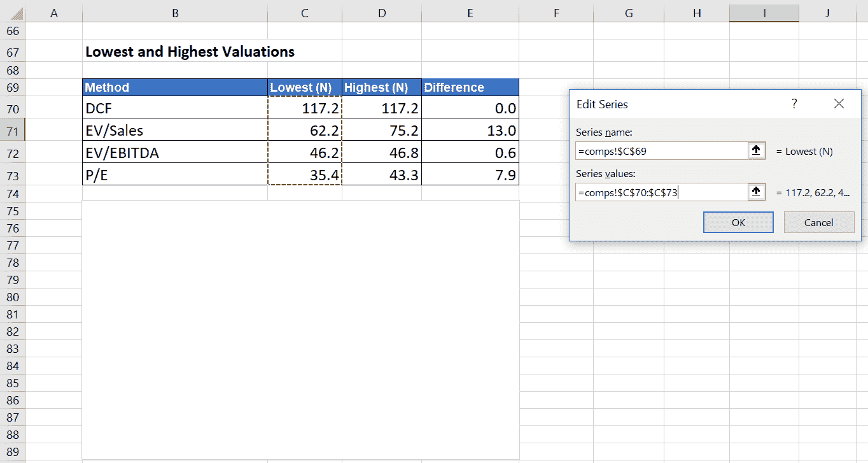This screenshot has height=463, width=868.
Task: Click the Series values range selector icon
Action: click(757, 192)
